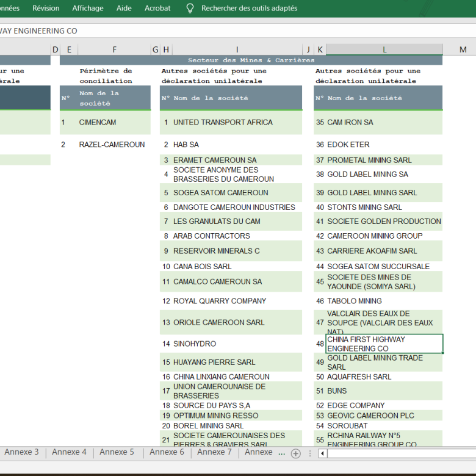Select cell ERAMET CAMEROUN SA

coord(237,160)
